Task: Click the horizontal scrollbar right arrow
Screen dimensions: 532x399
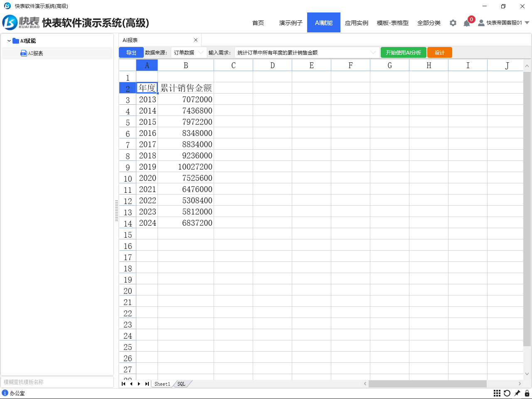Action: point(520,384)
